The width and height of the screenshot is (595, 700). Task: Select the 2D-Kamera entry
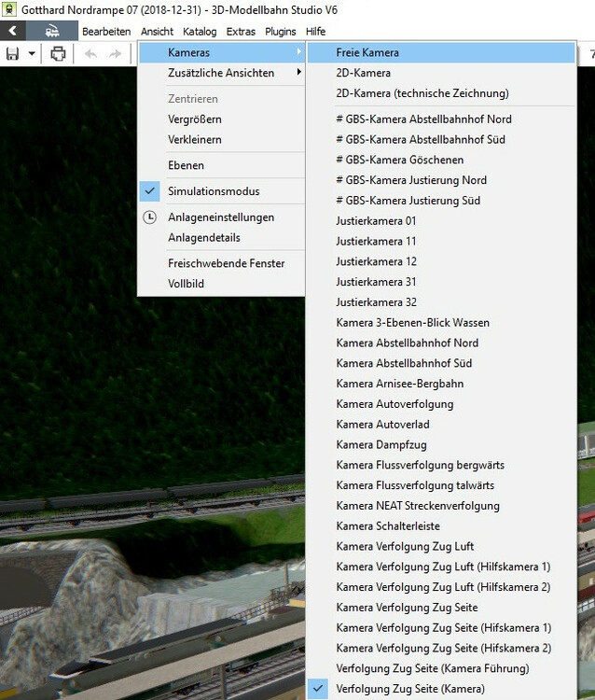[x=441, y=73]
